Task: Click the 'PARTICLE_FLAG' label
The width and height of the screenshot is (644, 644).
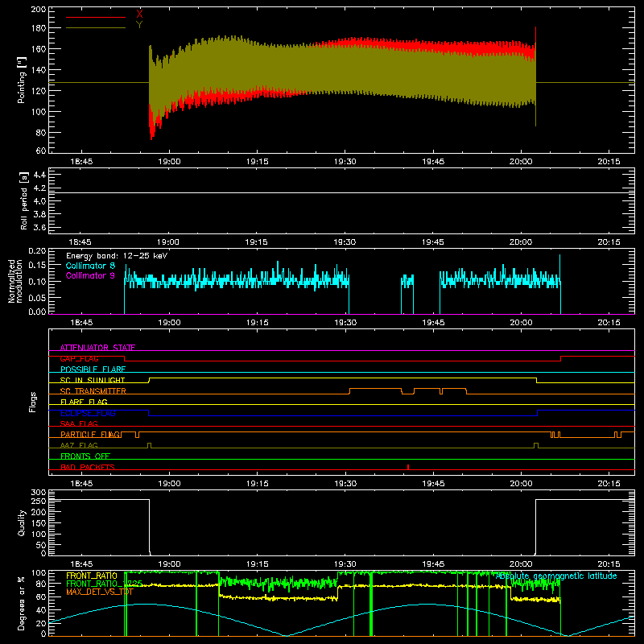Action: tap(90, 435)
